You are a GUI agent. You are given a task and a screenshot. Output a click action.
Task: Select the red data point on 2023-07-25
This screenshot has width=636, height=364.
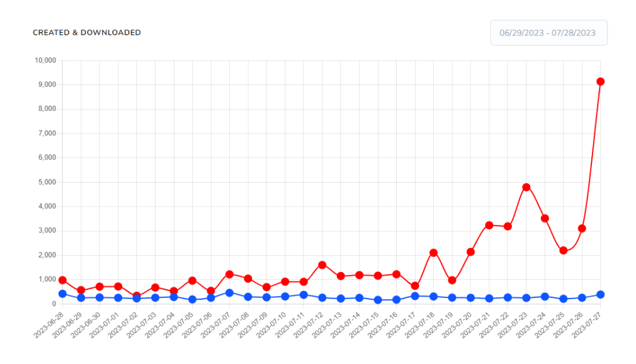[563, 251]
